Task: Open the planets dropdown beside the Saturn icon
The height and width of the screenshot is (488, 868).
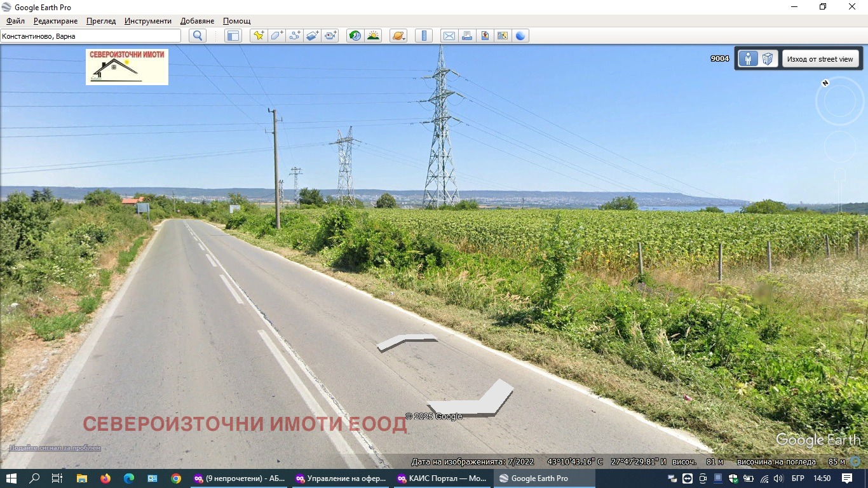Action: pos(404,38)
